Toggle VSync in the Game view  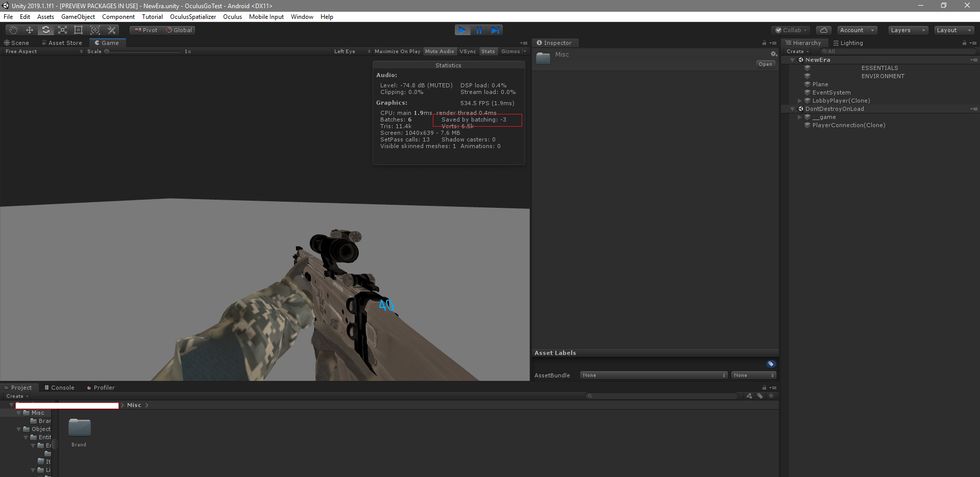coord(468,51)
